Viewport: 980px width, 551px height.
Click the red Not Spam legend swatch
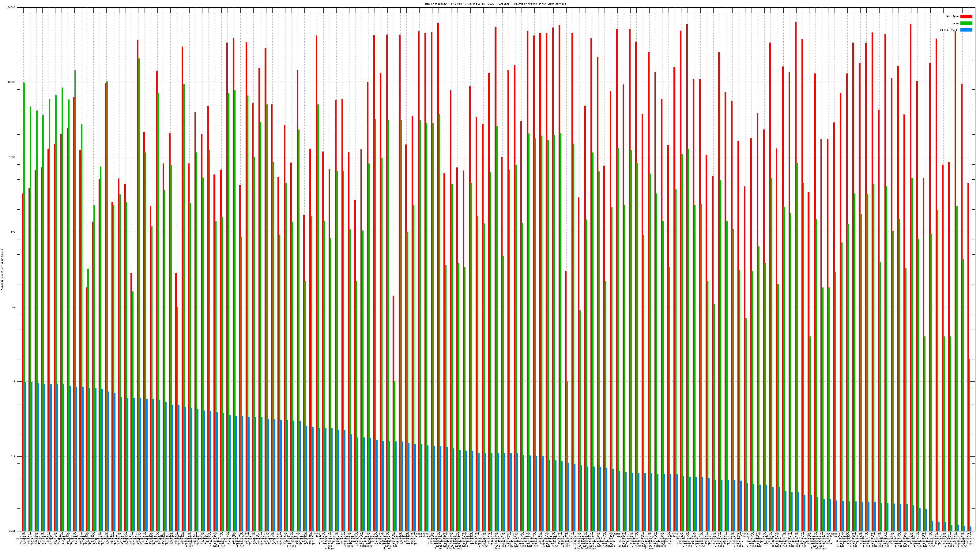[x=966, y=16]
